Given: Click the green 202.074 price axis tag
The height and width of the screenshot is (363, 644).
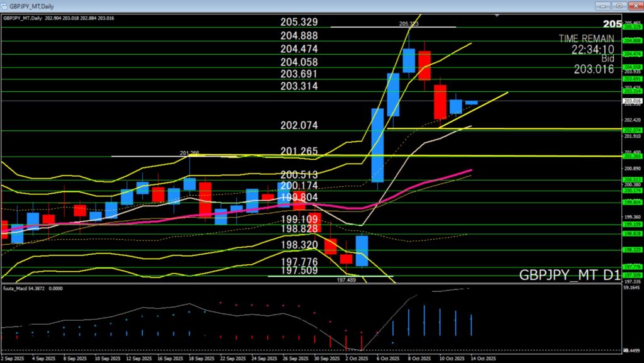Looking at the screenshot, I should 632,130.
